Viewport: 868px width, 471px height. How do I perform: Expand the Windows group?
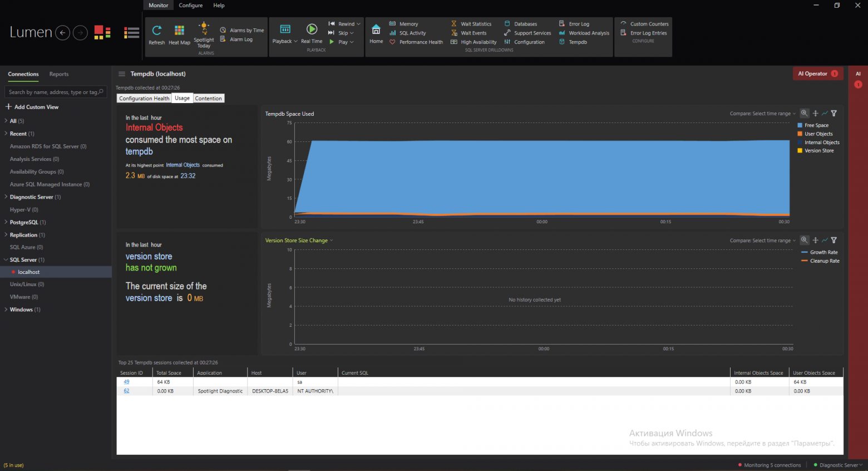pos(6,309)
